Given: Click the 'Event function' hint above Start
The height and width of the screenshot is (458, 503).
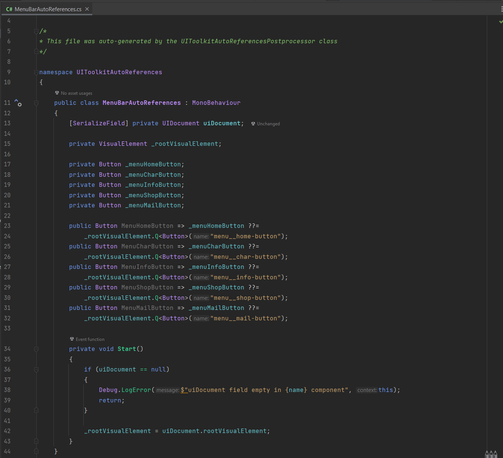Looking at the screenshot, I should (x=90, y=339).
